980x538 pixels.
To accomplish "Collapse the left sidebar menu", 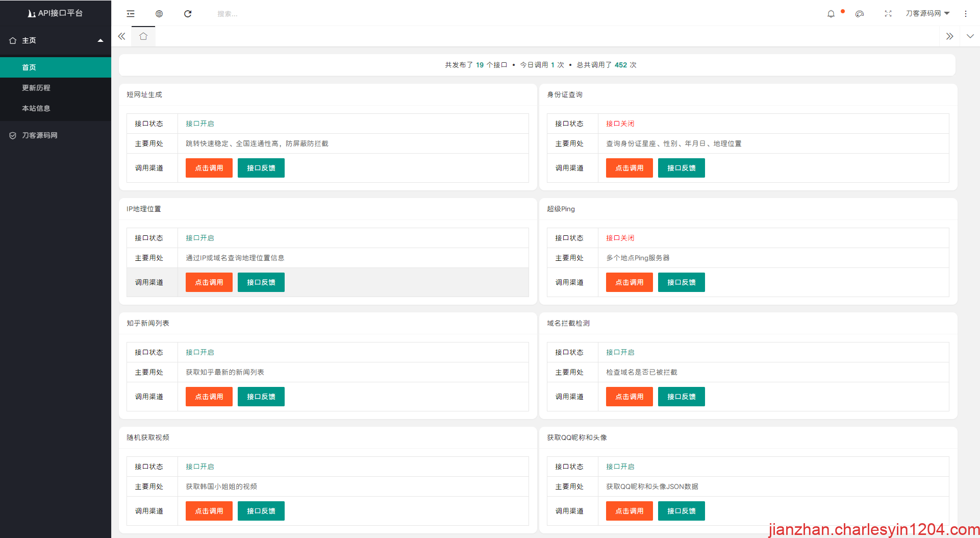I will (130, 14).
